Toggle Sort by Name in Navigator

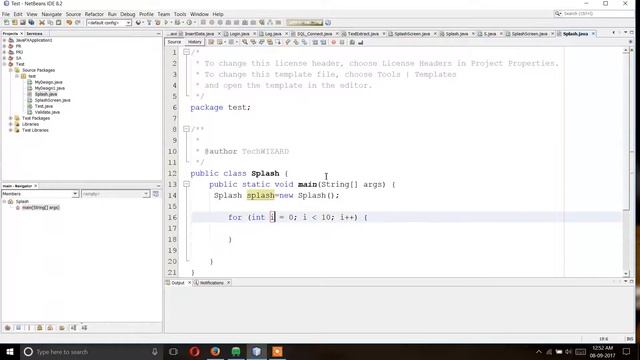click(x=73, y=328)
